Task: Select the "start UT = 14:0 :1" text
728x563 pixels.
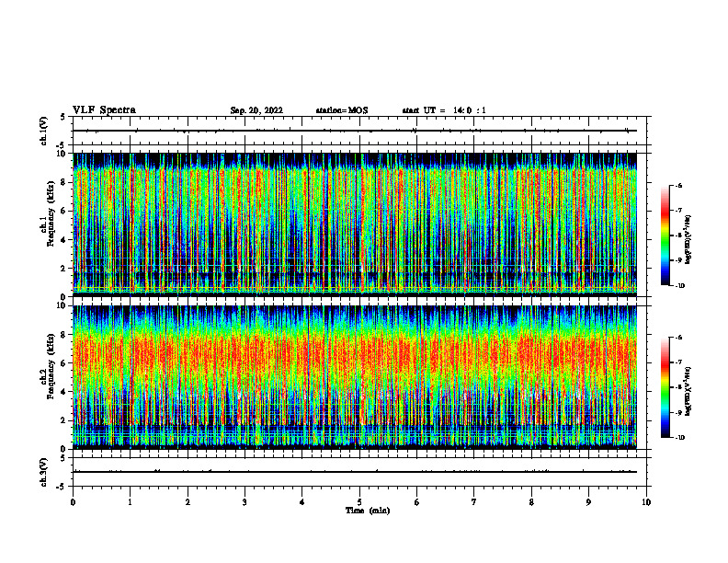Action: 444,110
